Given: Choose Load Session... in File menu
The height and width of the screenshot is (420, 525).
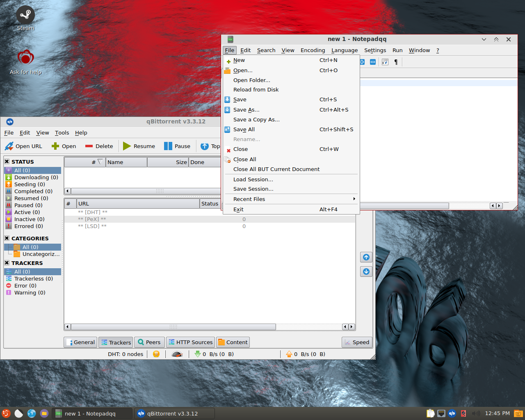Looking at the screenshot, I should coord(291,179).
